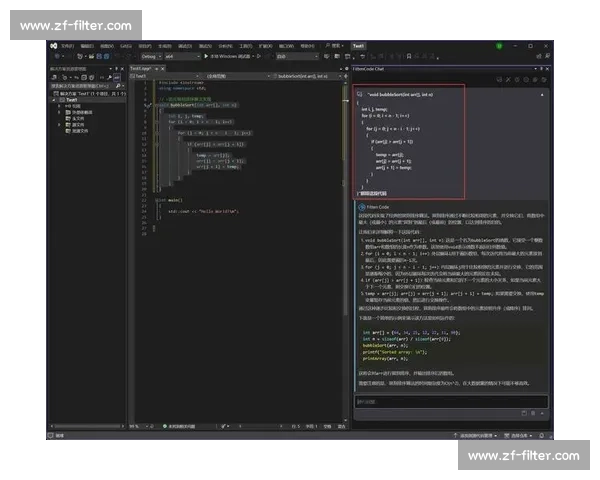Open the 工具(T) menu
This screenshot has width=600, height=480.
pyautogui.click(x=246, y=46)
